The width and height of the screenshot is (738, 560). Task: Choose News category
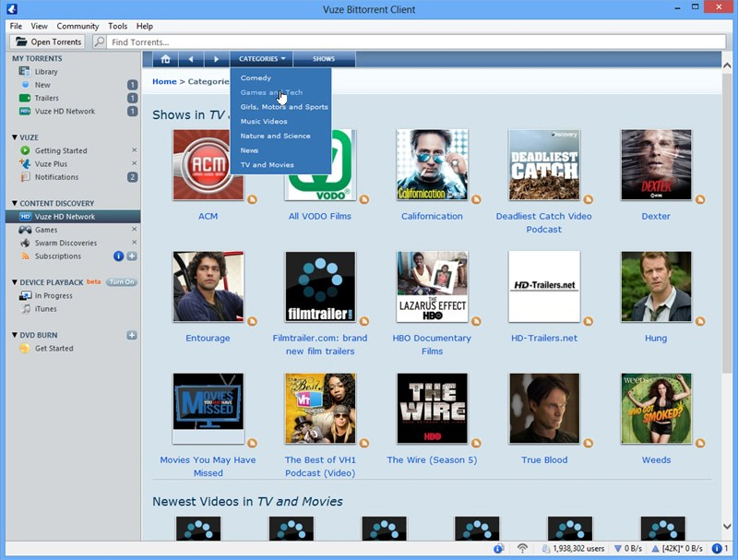click(x=249, y=150)
